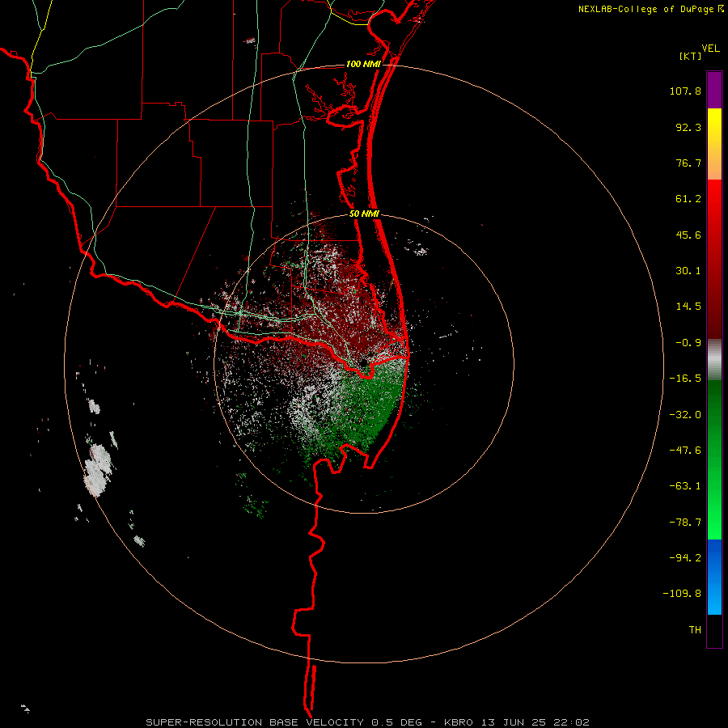Click the 50 NMI range ring label
Image resolution: width=728 pixels, height=728 pixels.
tap(364, 214)
